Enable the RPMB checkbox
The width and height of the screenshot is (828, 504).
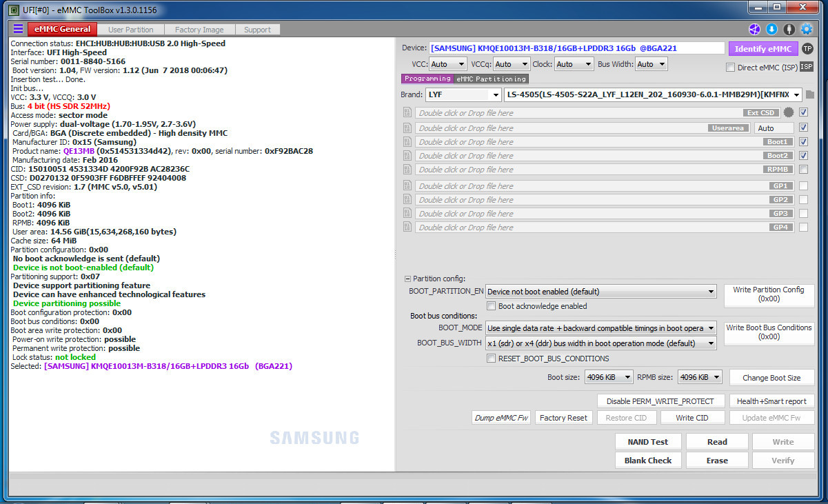[803, 169]
